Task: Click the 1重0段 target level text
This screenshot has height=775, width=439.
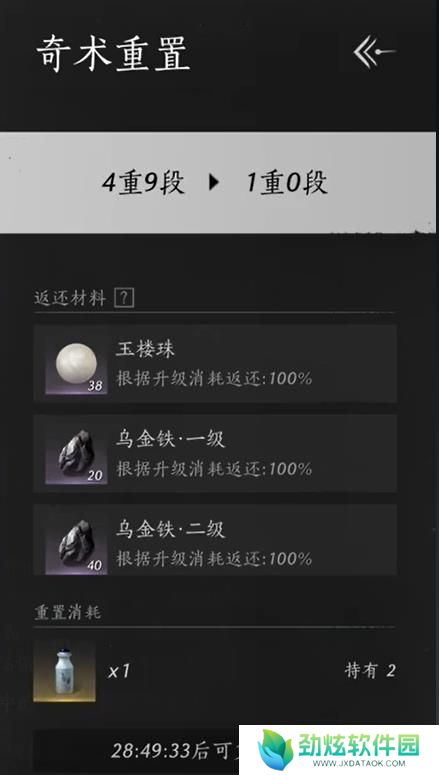Action: [x=286, y=182]
